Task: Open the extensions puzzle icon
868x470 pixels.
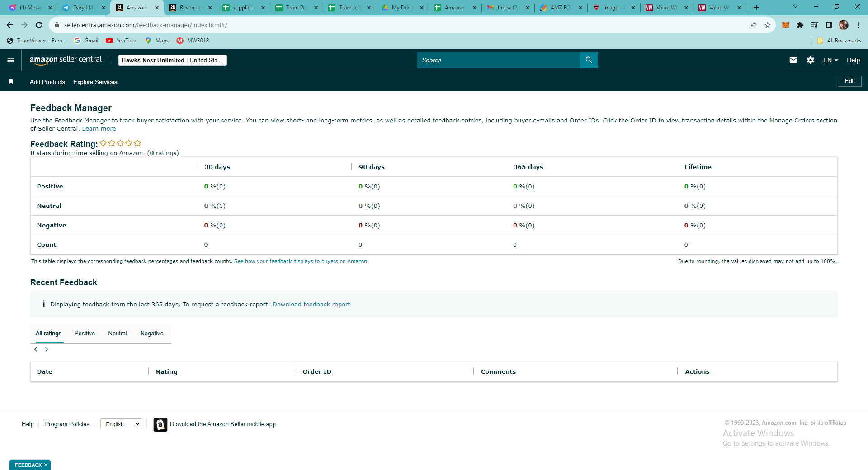Action: [x=800, y=25]
